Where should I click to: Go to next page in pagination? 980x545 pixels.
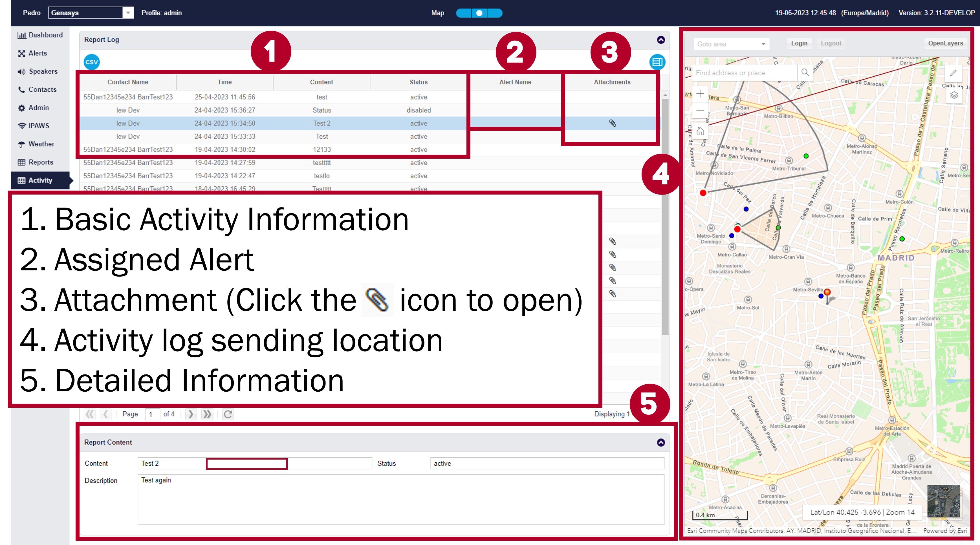pyautogui.click(x=191, y=414)
